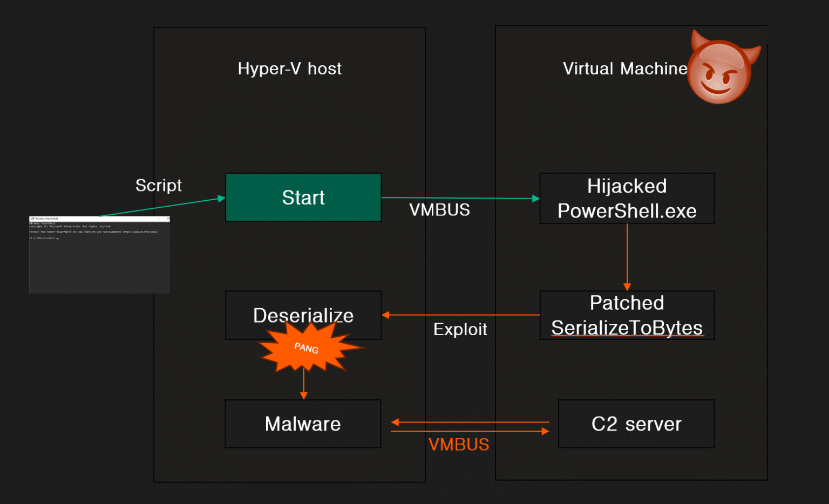Select the Hijacked PowerShell.exe node
Screen dimensions: 829x504
click(627, 198)
